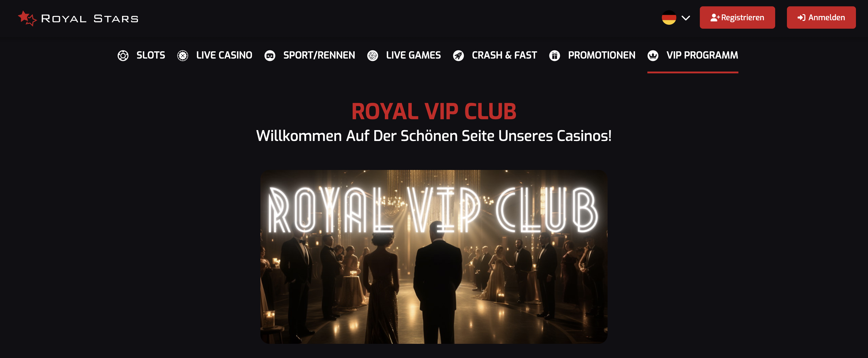Screen dimensions: 868x358
Task: Go to the LIVE CASINO section
Action: pyautogui.click(x=224, y=55)
